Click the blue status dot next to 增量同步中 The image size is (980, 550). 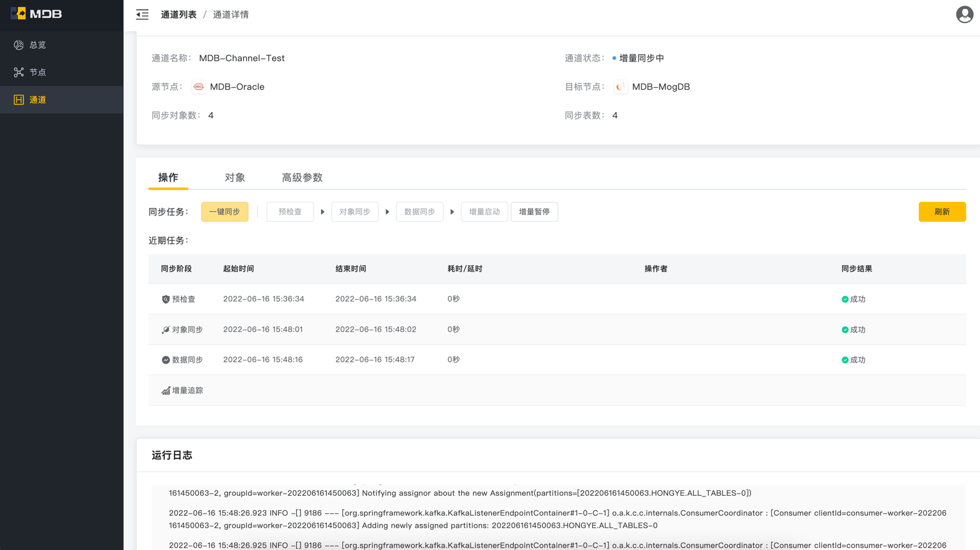[614, 58]
